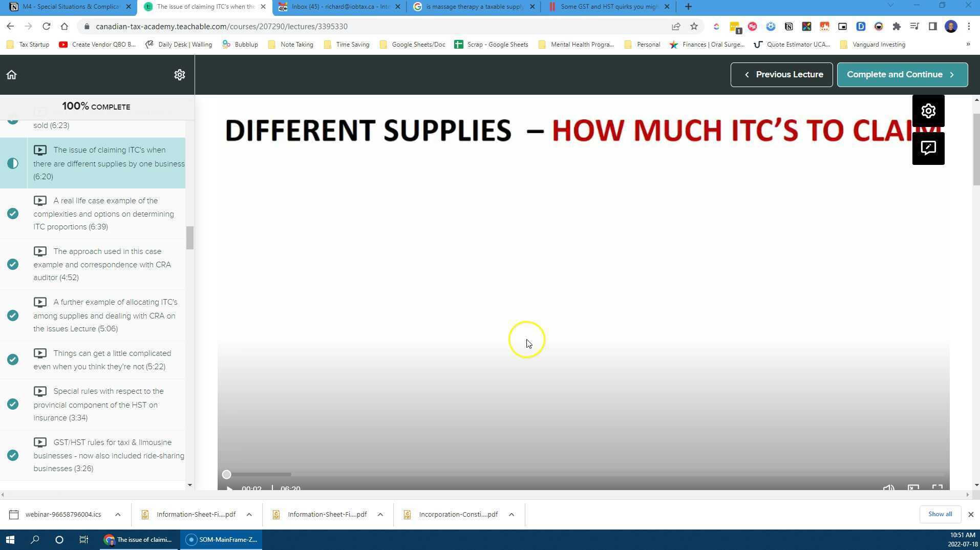Image resolution: width=980 pixels, height=550 pixels.
Task: Open picture-in-picture for the video
Action: coord(913,489)
